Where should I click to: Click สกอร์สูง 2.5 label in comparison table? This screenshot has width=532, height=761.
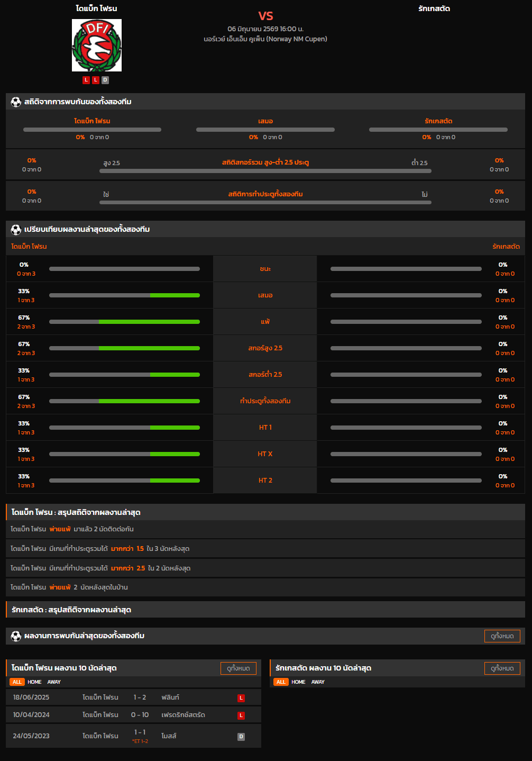[265, 348]
